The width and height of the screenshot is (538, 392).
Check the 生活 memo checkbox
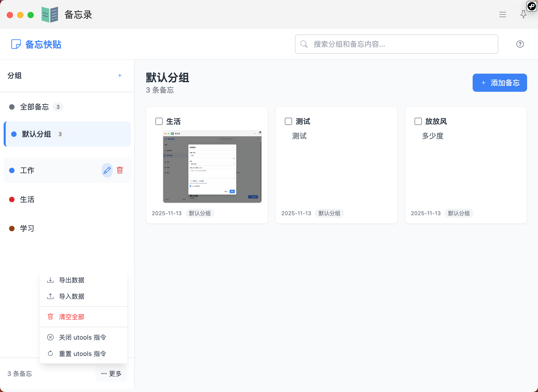(x=159, y=121)
